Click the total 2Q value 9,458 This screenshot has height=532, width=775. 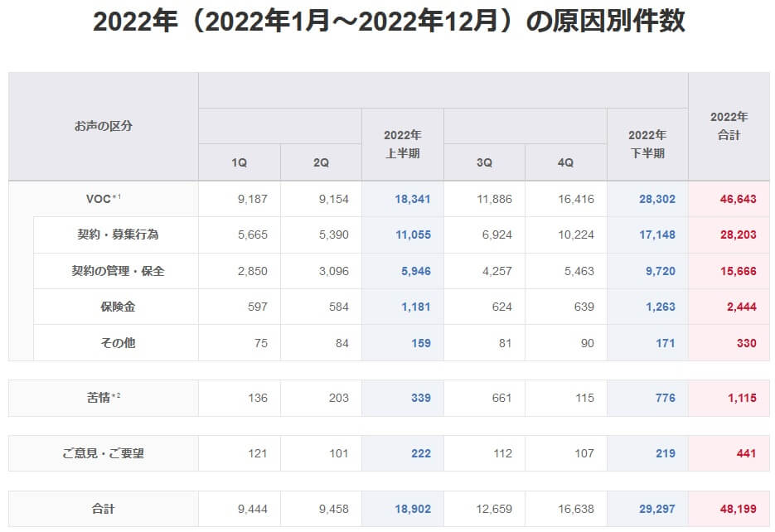pos(334,509)
